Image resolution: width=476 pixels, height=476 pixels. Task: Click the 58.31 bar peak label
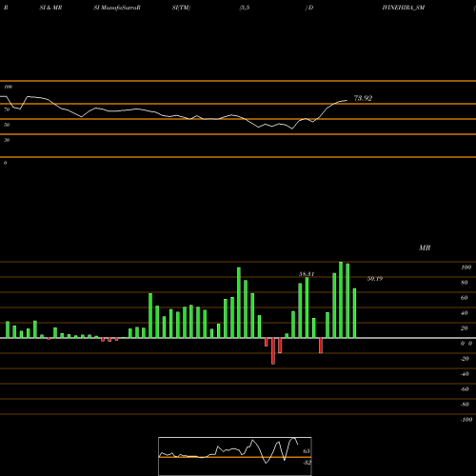307,274
